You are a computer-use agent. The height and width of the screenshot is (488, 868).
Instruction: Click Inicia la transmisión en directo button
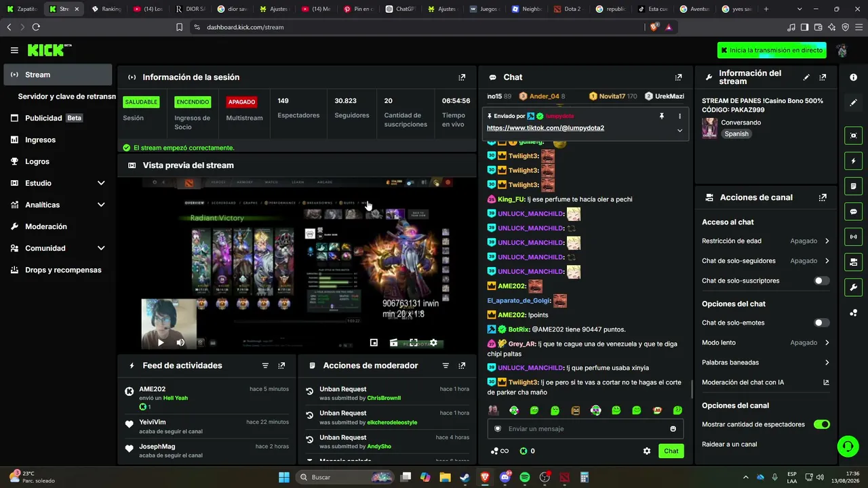[x=773, y=50]
